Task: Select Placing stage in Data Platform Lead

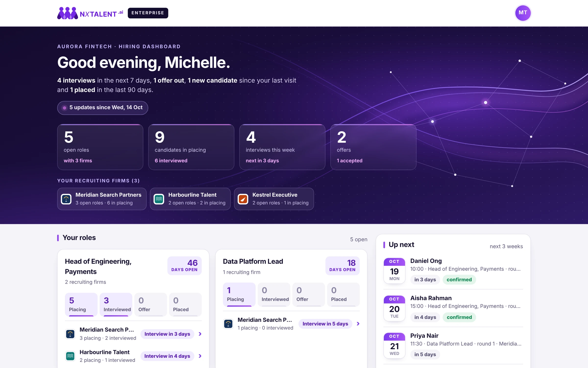Action: [239, 294]
